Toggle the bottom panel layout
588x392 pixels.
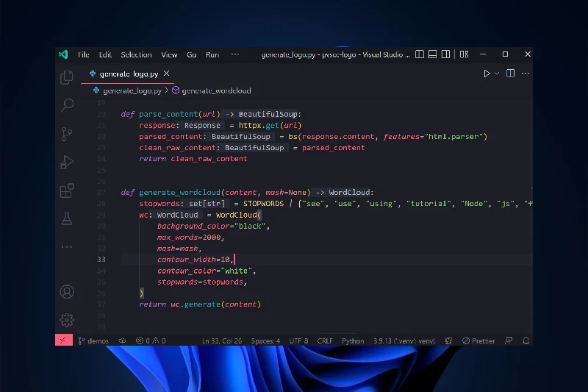(432, 54)
